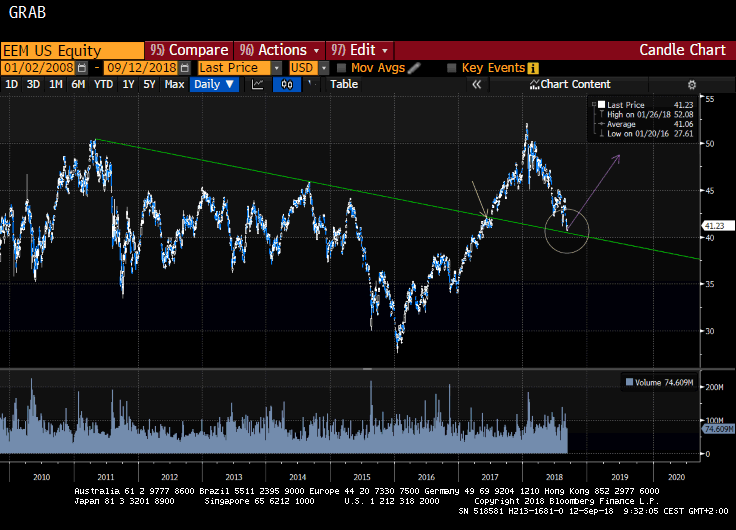Screen dimensions: 736x530
Task: Expand the Actions menu arrow
Action: (316, 51)
